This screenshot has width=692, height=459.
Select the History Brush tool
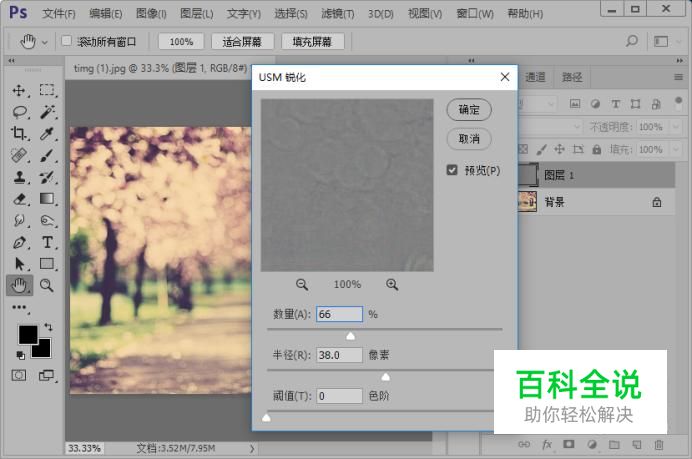click(47, 177)
